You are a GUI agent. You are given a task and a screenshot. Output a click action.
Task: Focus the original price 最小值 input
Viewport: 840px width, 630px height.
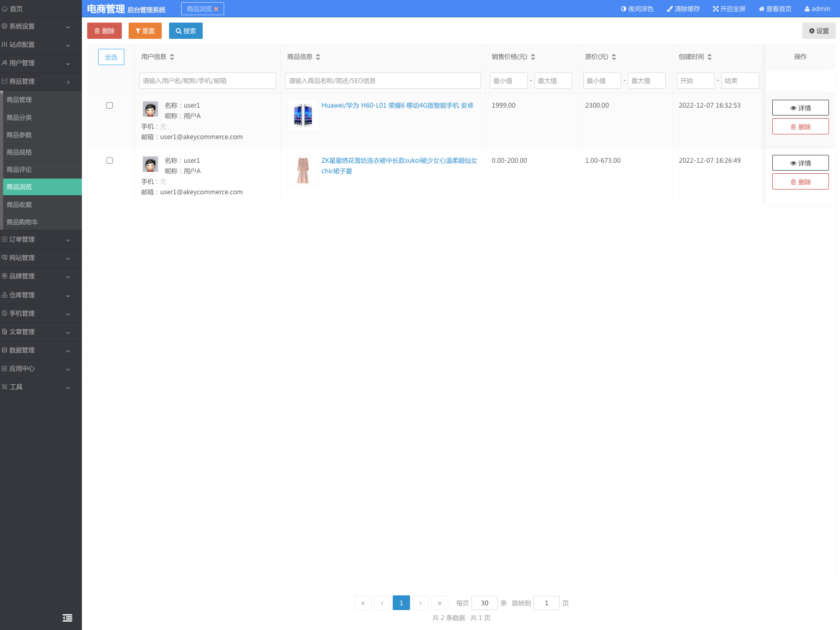click(602, 80)
